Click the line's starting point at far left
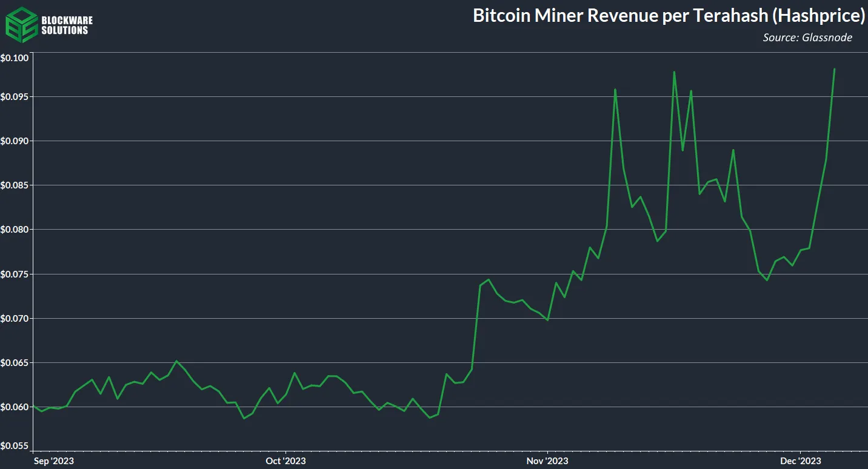The image size is (868, 469). 34,407
